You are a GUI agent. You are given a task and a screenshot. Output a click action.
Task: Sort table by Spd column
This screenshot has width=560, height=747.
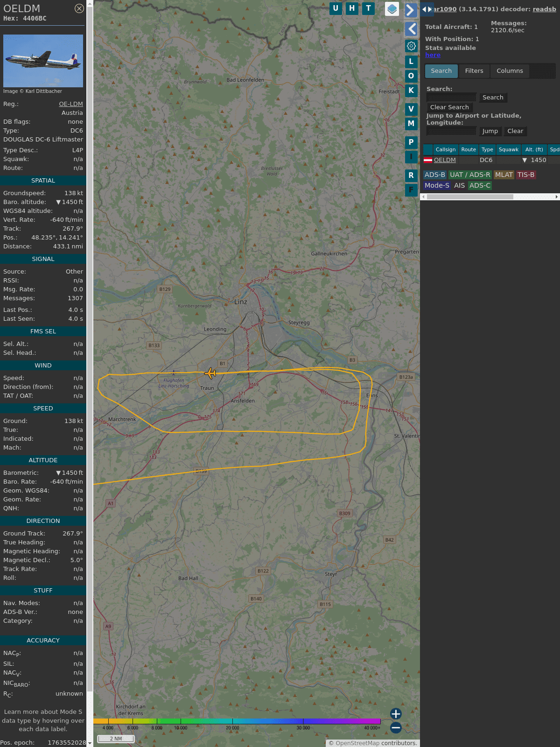click(554, 149)
